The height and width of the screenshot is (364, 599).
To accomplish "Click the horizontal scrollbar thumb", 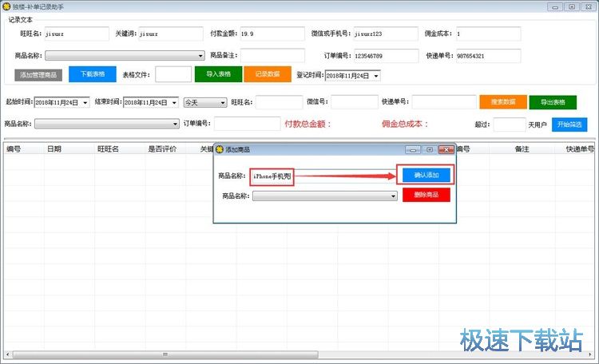I will click(165, 354).
